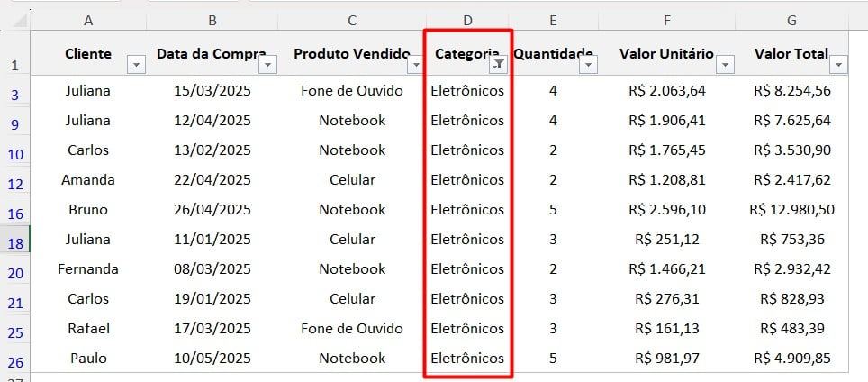This screenshot has height=382, width=868.
Task: Select the Bruno client cell
Action: (88, 210)
